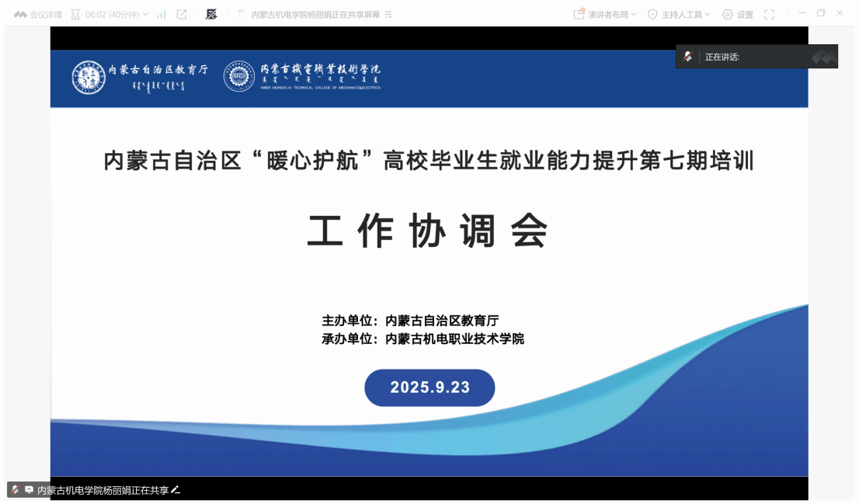Click muted microphone icon in 正在讲话 panel
Image resolution: width=859 pixels, height=504 pixels.
(x=687, y=57)
